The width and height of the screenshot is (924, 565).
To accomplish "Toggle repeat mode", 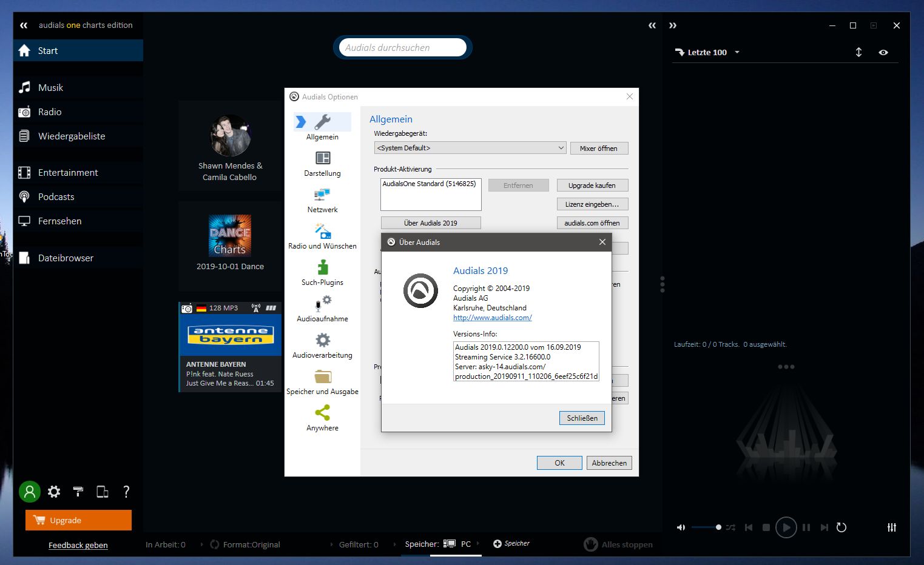I will [841, 527].
